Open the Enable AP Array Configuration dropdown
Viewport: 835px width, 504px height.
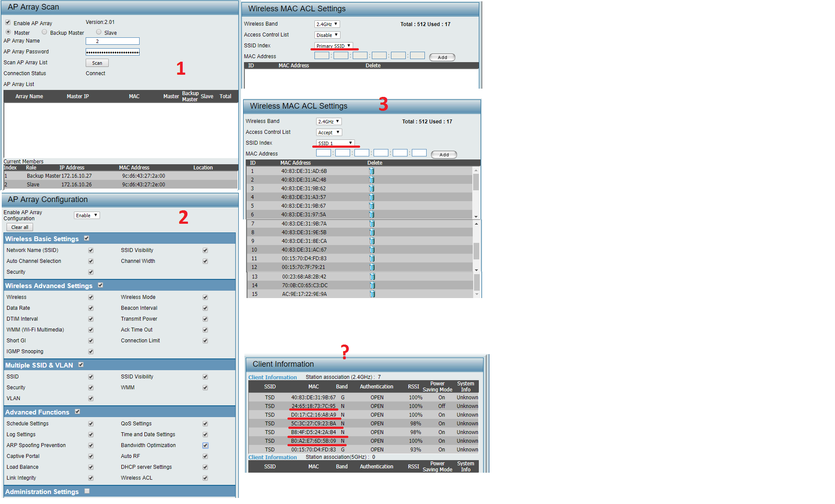87,216
